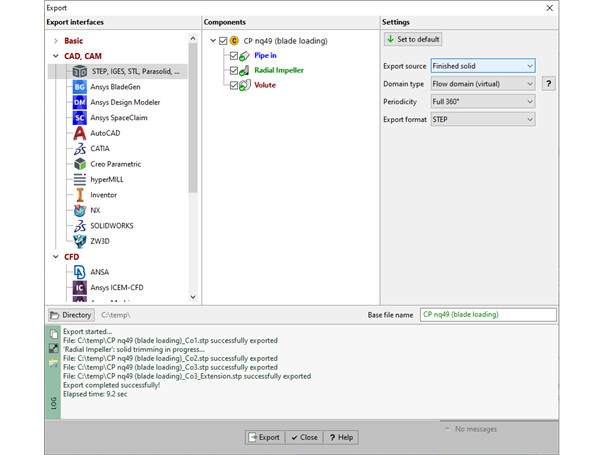This screenshot has width=600, height=455.
Task: Toggle the Pipe in checkbox
Action: (234, 55)
